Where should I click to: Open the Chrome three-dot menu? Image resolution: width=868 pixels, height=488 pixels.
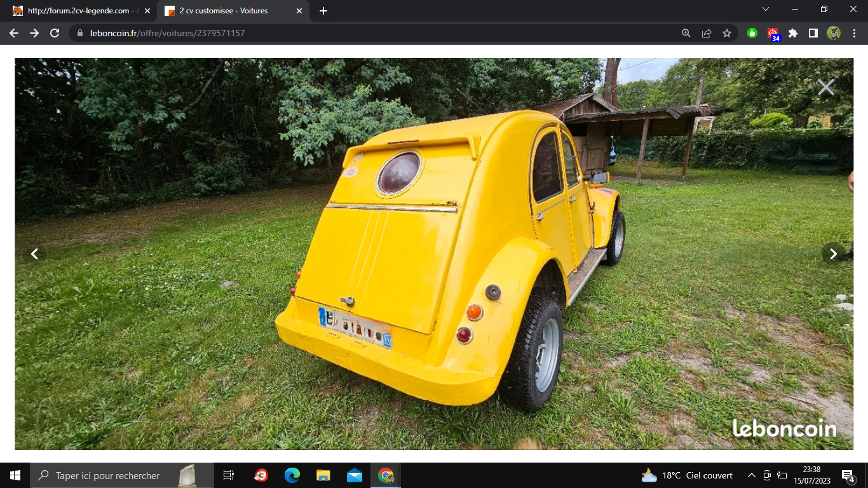853,33
